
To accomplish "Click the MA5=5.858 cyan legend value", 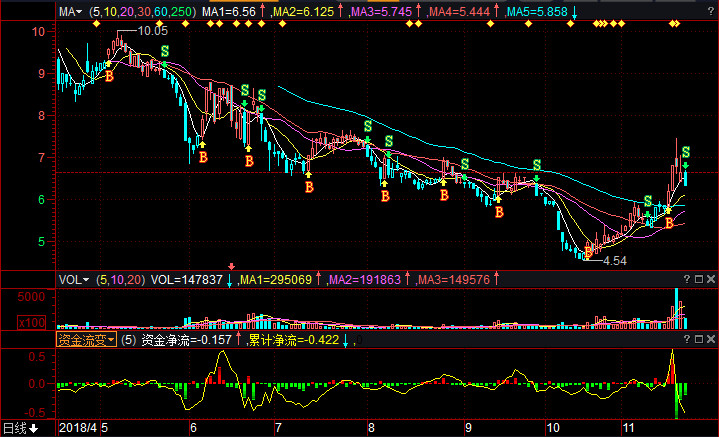I will 537,11.
